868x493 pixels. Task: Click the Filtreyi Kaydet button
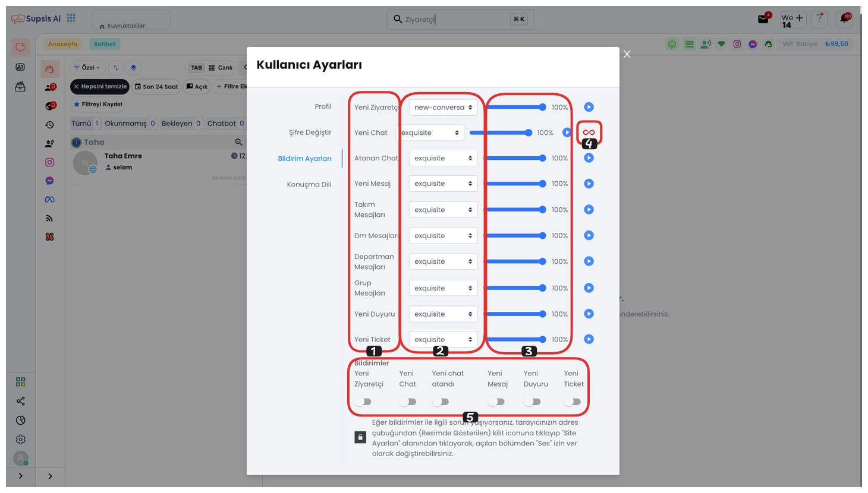click(x=98, y=105)
